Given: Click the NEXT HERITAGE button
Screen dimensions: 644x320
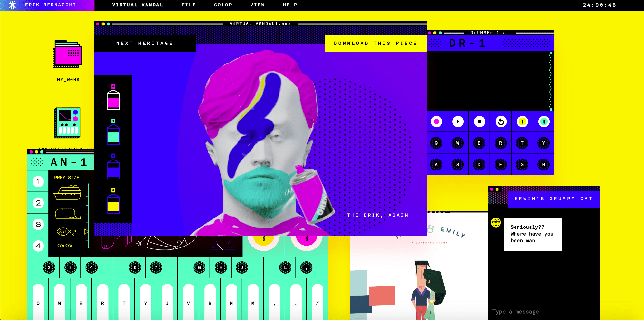Looking at the screenshot, I should 145,43.
